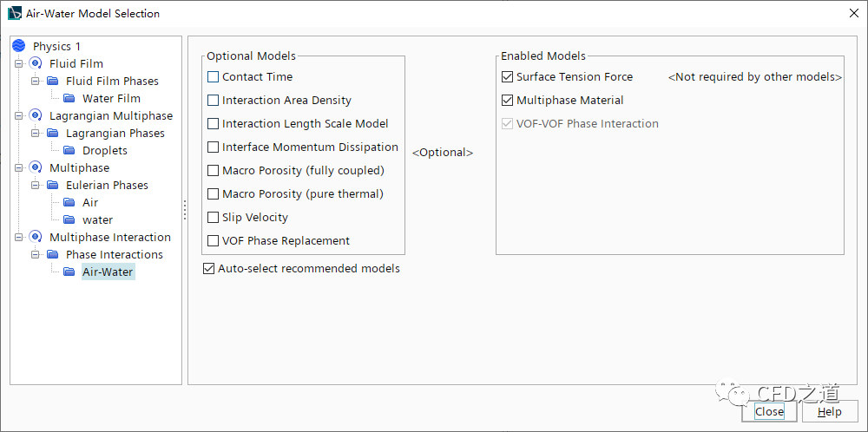Viewport: 868px width, 432px height.
Task: Click the Water Film folder icon
Action: tap(69, 98)
